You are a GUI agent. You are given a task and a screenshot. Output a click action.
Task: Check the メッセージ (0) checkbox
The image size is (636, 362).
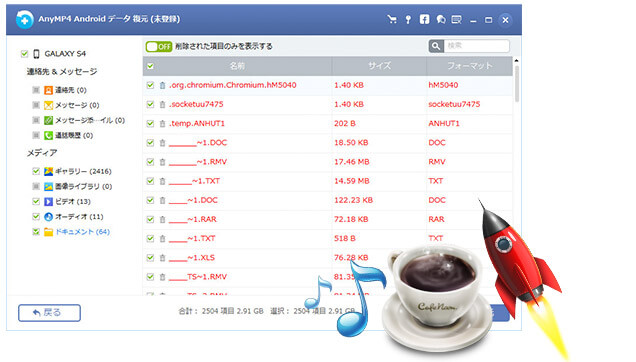[x=36, y=106]
